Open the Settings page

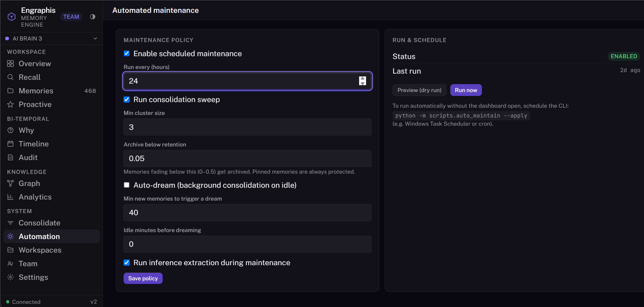pos(51,277)
